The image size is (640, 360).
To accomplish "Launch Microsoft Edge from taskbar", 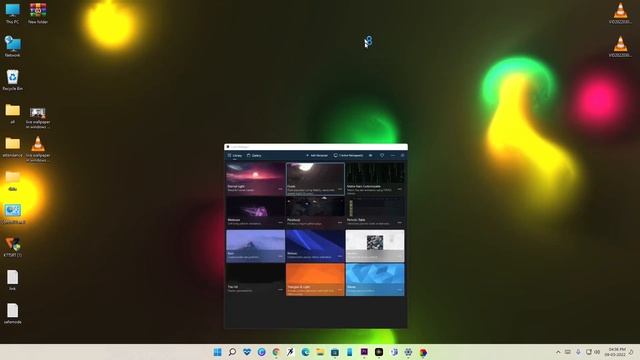I will [305, 352].
